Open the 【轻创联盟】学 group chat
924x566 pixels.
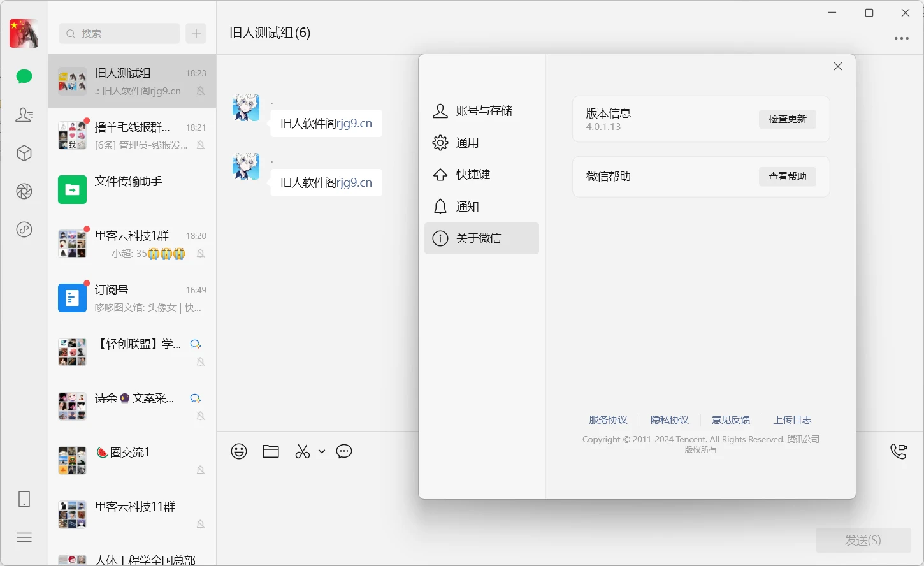coord(133,352)
